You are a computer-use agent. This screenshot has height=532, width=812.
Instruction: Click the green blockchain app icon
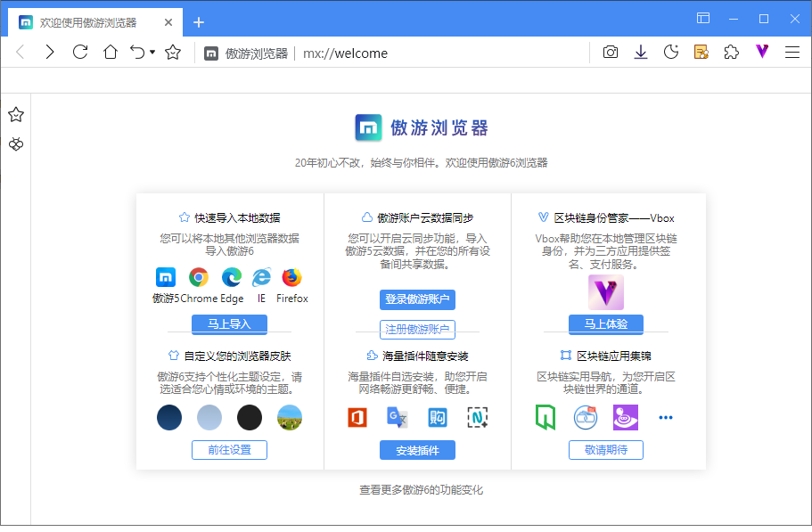[x=545, y=418]
